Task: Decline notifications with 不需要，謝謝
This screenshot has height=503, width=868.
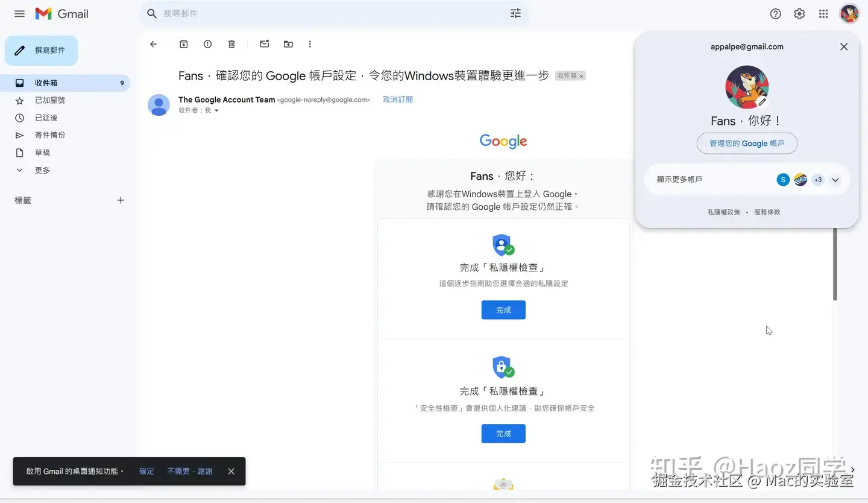Action: click(190, 471)
